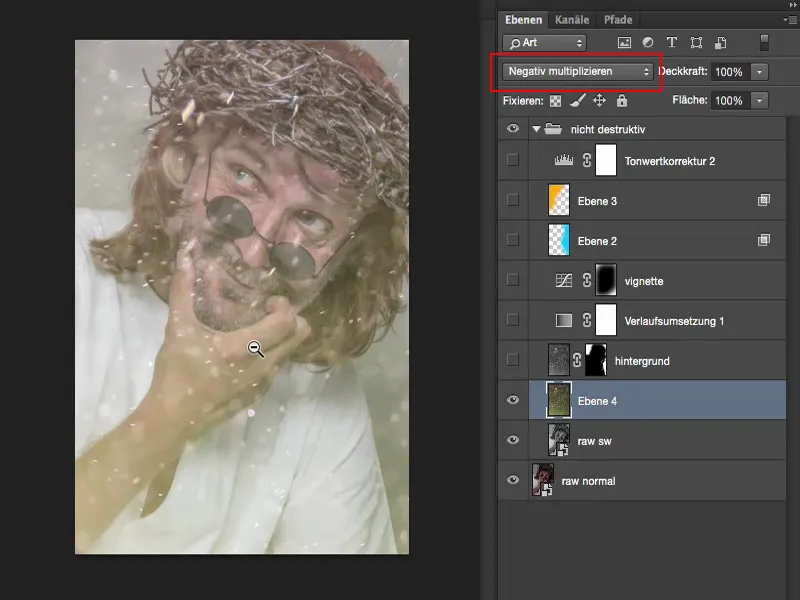800x600 pixels.
Task: Collapse the panel with double-arrow icon
Action: click(x=792, y=4)
